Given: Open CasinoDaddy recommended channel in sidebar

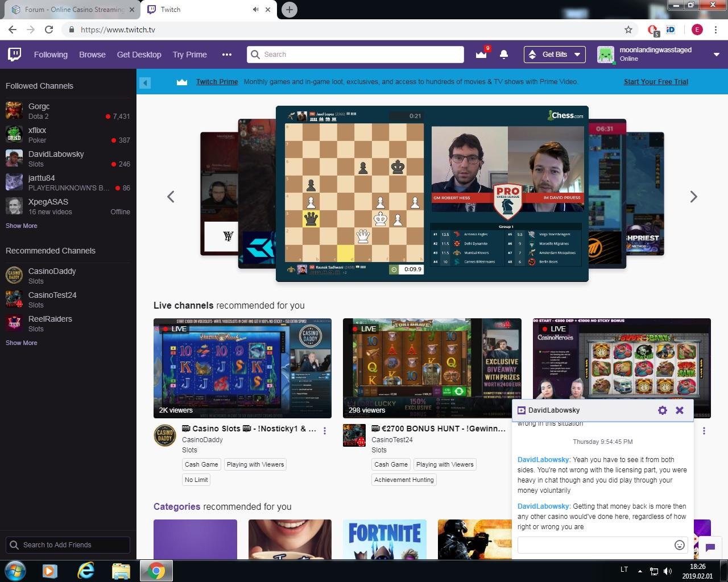Looking at the screenshot, I should (68, 276).
